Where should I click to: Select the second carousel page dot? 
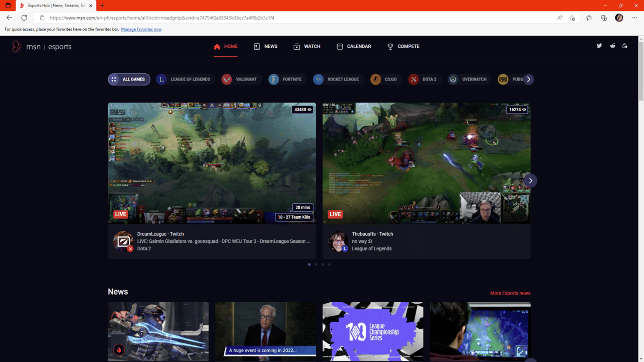coord(316,264)
